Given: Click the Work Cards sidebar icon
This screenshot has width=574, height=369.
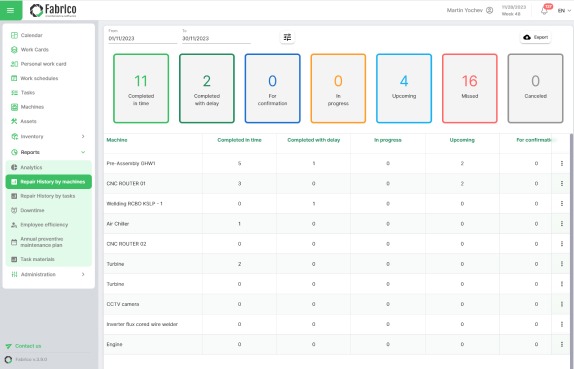Looking at the screenshot, I should [x=14, y=50].
